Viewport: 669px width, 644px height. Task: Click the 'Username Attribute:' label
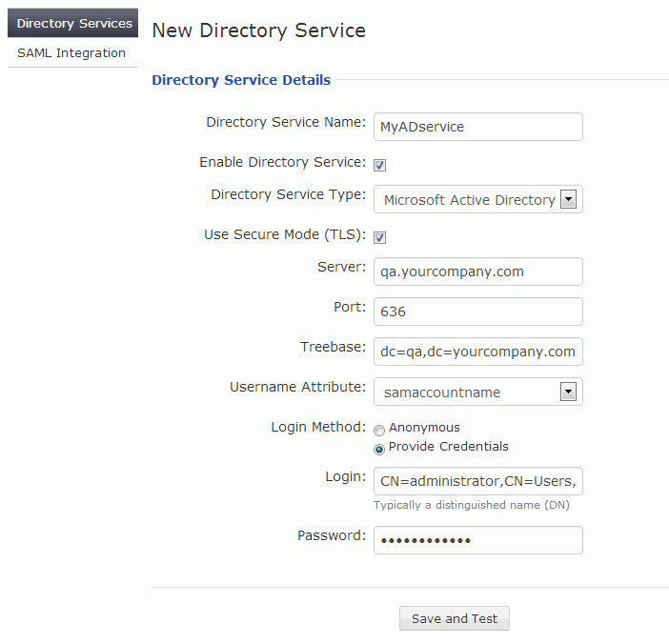click(298, 387)
